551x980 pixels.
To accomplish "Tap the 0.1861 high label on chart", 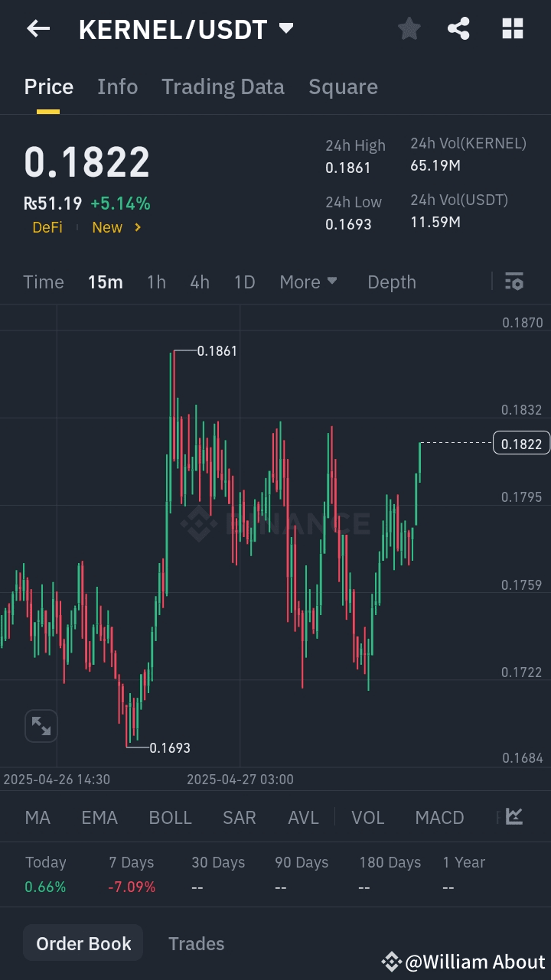I will coord(217,351).
